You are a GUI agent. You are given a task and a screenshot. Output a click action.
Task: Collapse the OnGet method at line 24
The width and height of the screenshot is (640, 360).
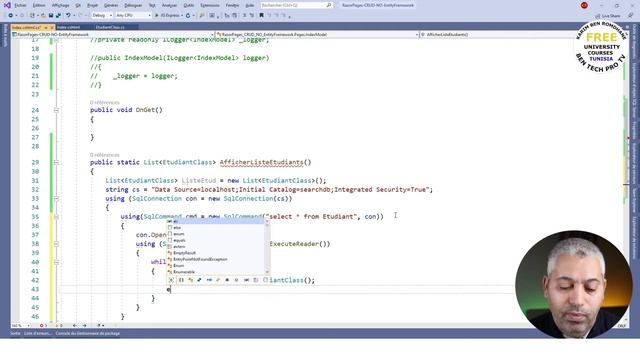tap(56, 110)
